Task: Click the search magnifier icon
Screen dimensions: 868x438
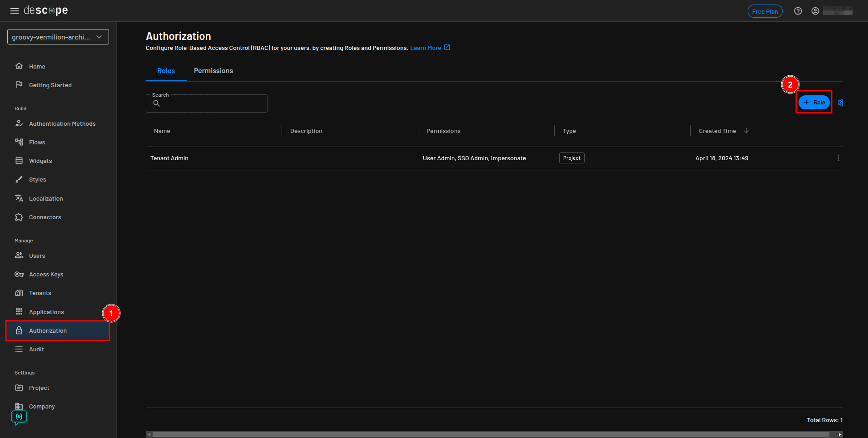Action: [x=157, y=103]
